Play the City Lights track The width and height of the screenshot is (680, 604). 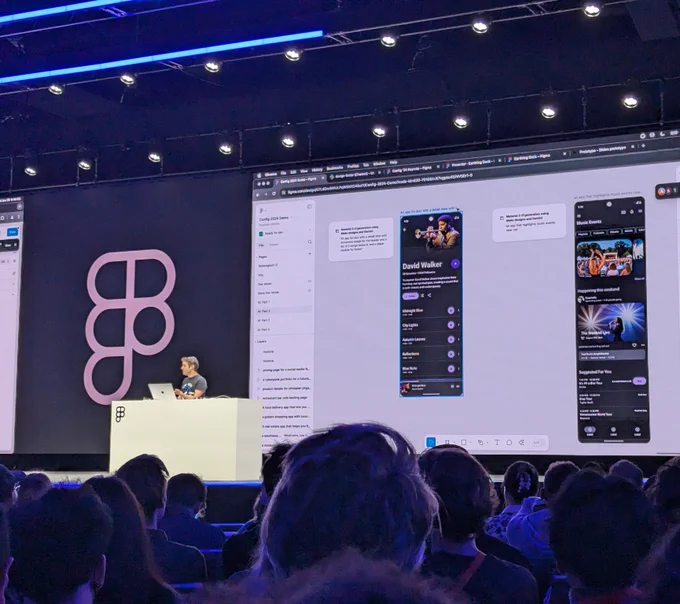coord(451,325)
